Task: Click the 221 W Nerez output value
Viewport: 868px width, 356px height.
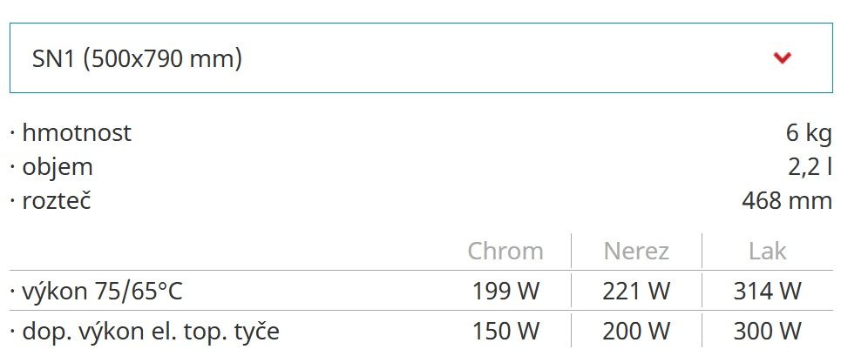Action: click(x=636, y=292)
